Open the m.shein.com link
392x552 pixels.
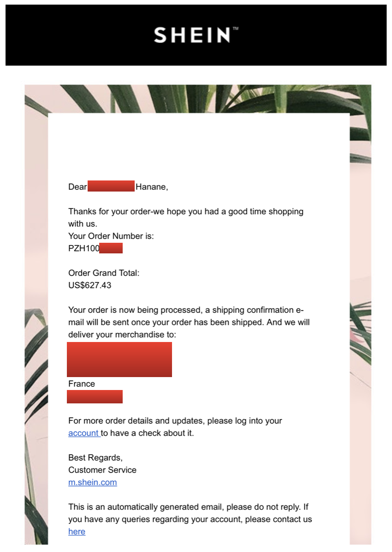pos(93,482)
